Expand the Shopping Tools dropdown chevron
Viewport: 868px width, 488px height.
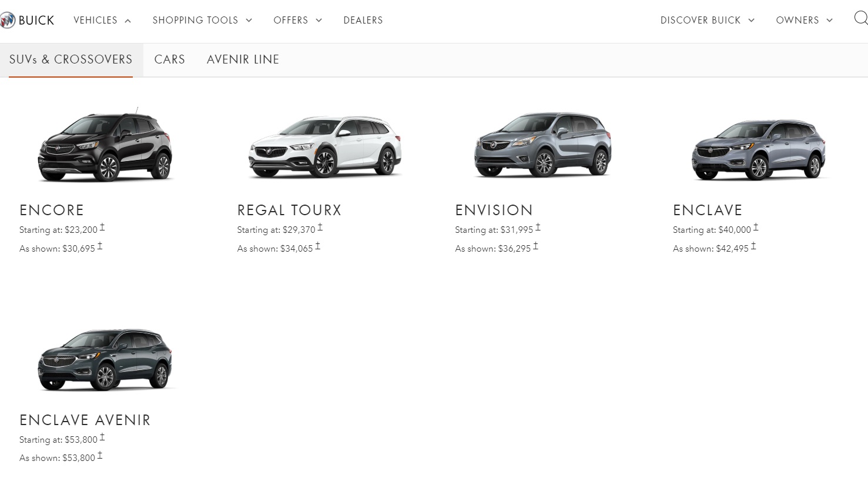pyautogui.click(x=249, y=20)
